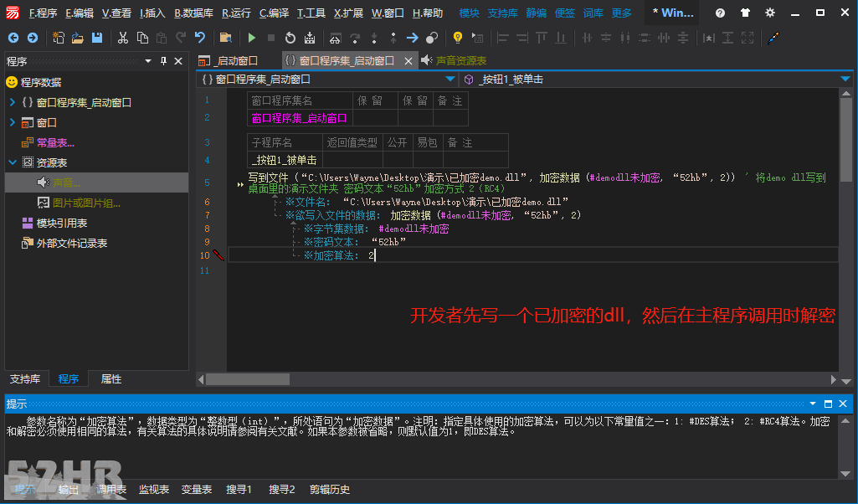Click the step-out up-arrow debug icon
Screen dimensions: 858x504
point(393,38)
